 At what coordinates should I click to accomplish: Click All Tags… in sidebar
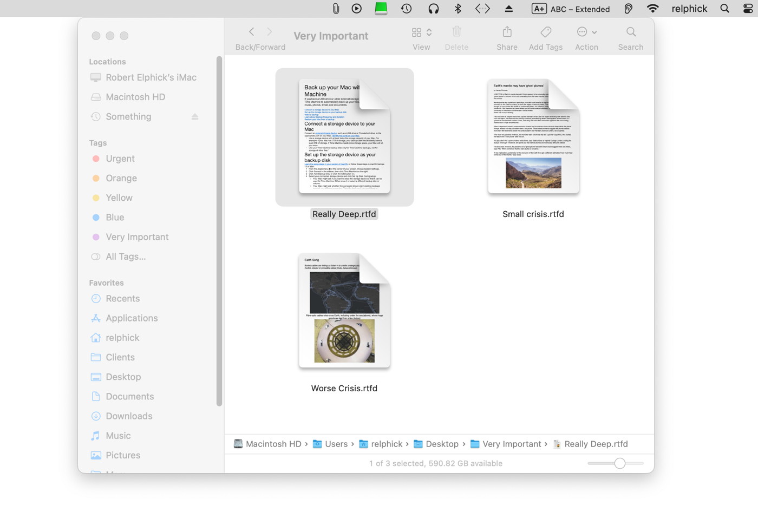(126, 257)
